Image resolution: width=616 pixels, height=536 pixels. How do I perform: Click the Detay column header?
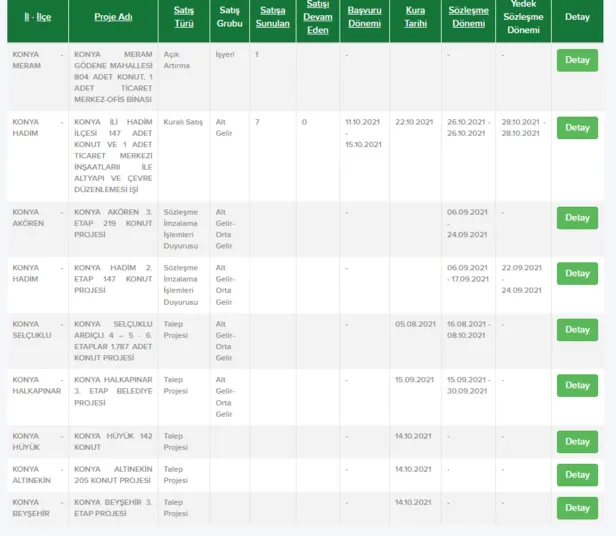(577, 17)
